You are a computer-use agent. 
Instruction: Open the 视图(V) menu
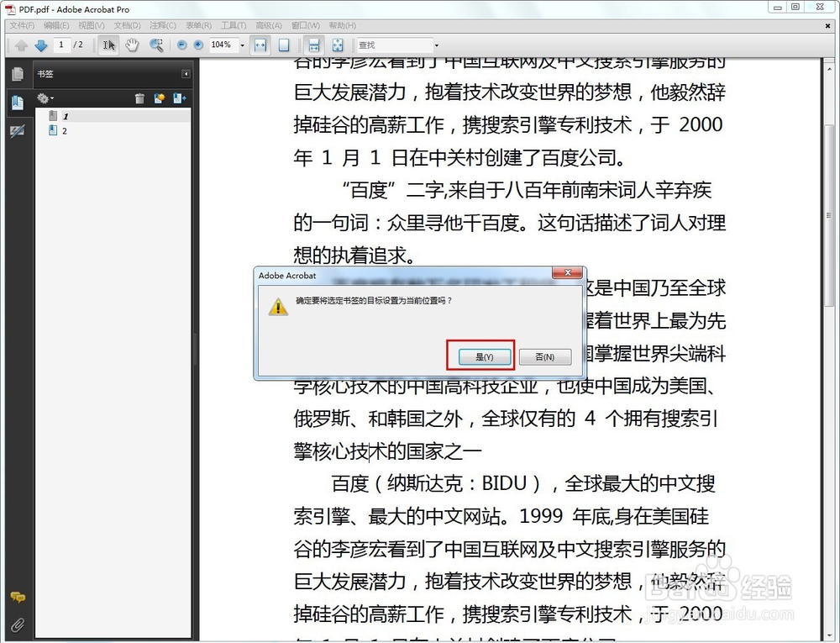coord(92,25)
